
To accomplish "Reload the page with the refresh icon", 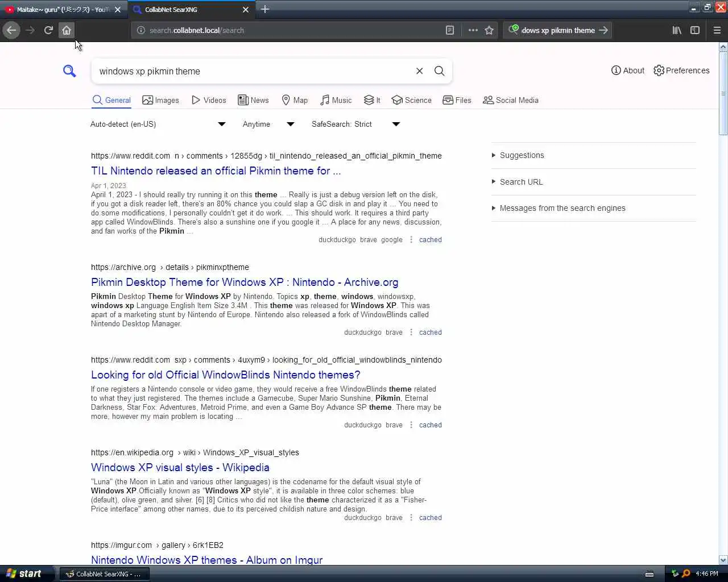I will (48, 30).
